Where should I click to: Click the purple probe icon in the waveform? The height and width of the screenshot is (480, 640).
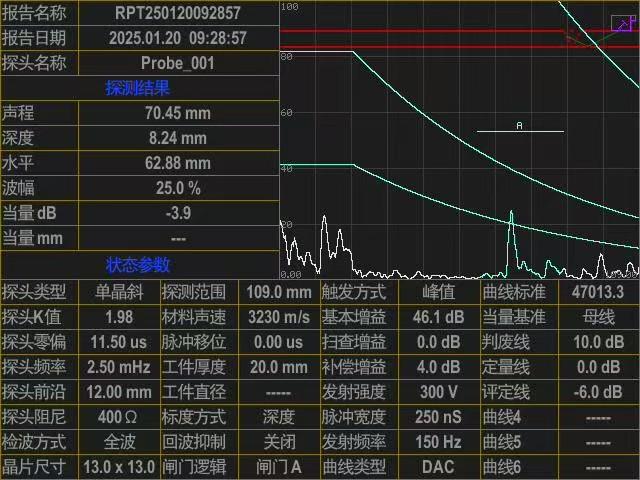[622, 23]
